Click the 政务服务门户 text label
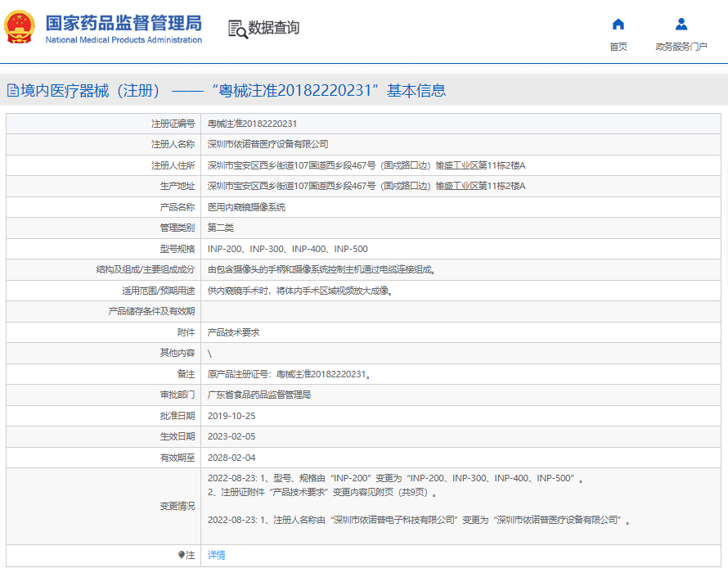The image size is (728, 573). (681, 47)
